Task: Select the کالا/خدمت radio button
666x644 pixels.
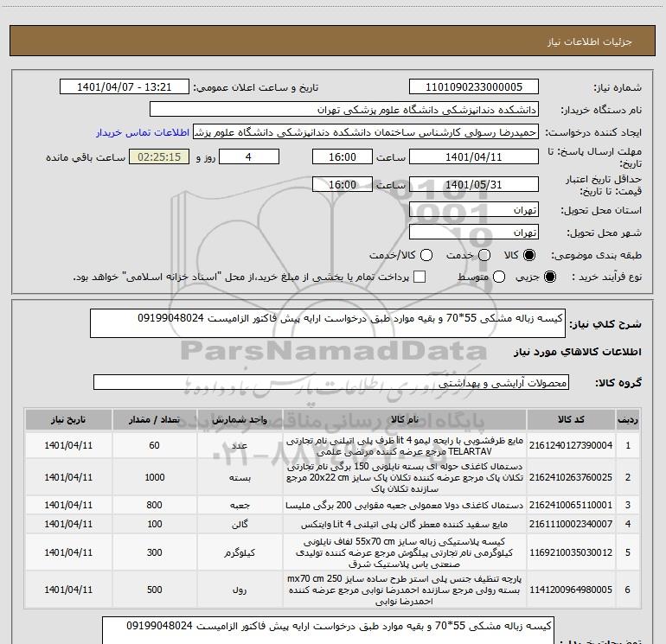Action: (x=426, y=255)
